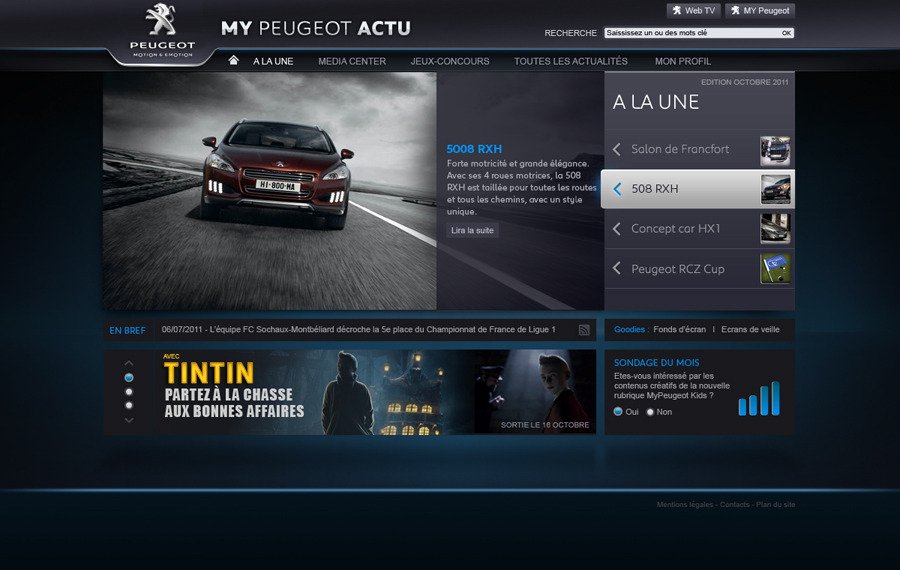The width and height of the screenshot is (900, 570).
Task: Click the home icon in navigation bar
Action: point(234,61)
